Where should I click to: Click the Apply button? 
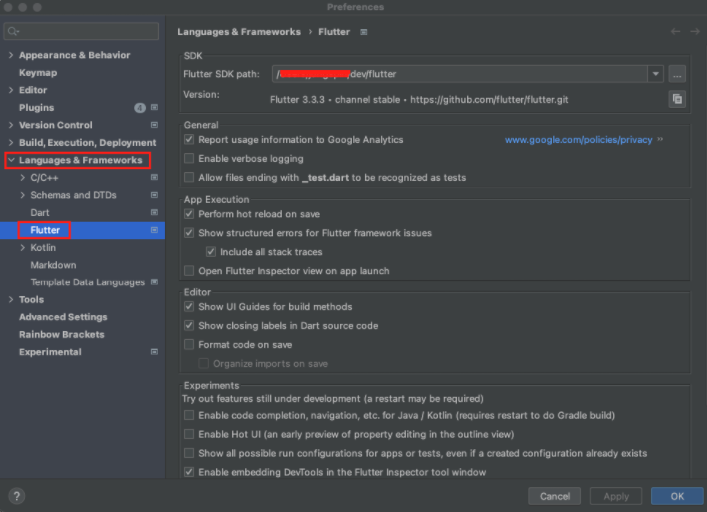tap(616, 496)
